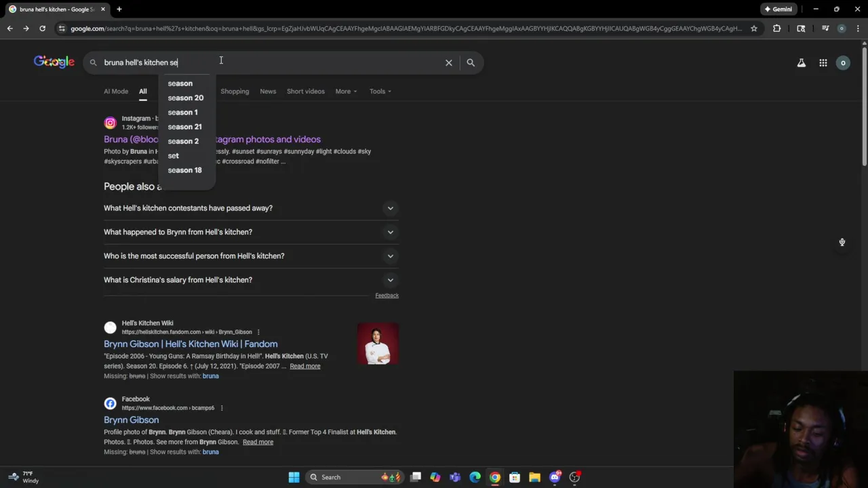868x488 pixels.
Task: Select the 'season 21' suggestion
Action: pyautogui.click(x=186, y=127)
